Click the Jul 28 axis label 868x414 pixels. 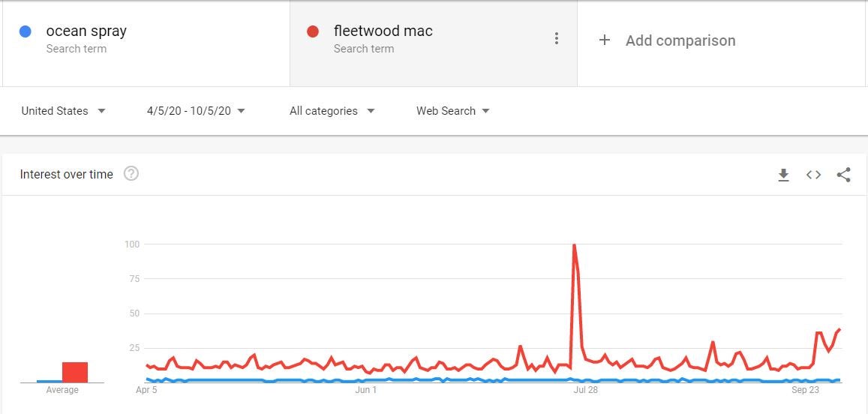[x=586, y=390]
